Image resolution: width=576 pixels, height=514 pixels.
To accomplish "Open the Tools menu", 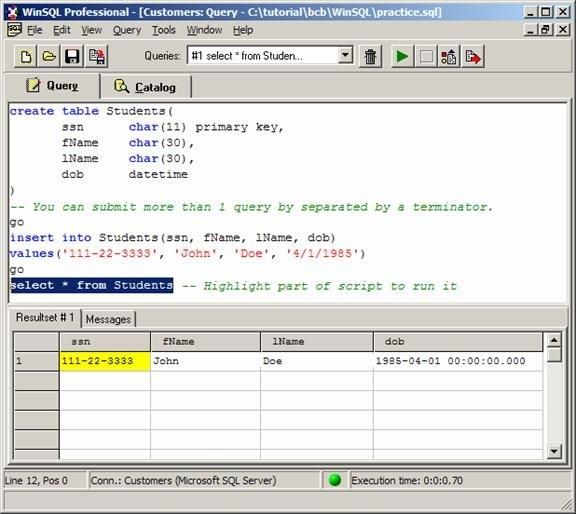I will 164,30.
